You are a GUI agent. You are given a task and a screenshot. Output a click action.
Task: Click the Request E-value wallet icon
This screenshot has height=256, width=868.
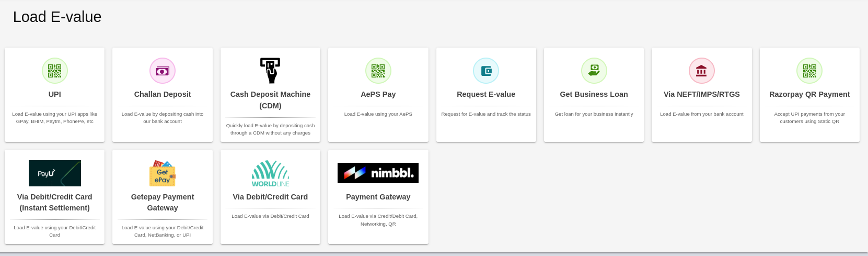tap(486, 71)
